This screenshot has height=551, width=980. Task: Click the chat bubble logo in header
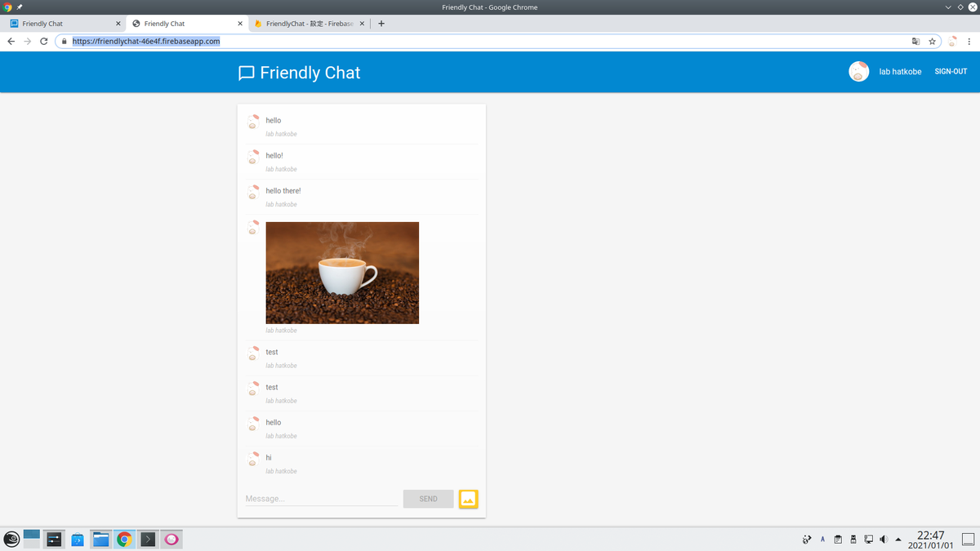(x=246, y=73)
